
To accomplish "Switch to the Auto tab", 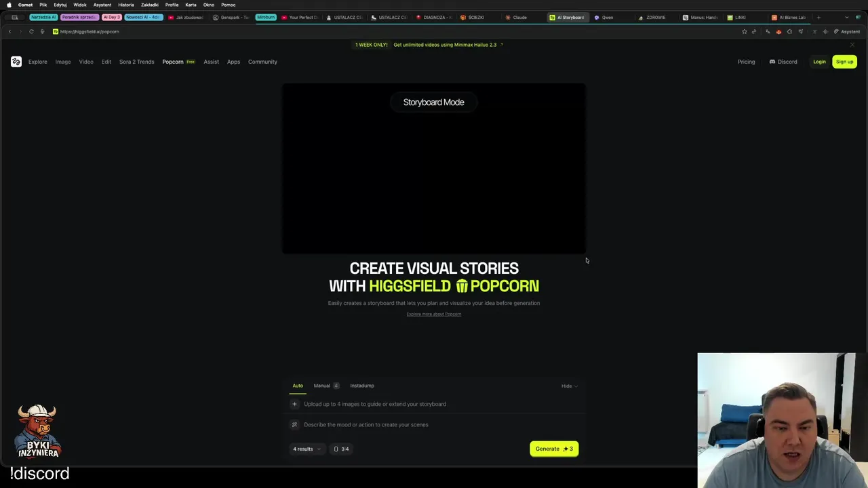I will point(298,386).
